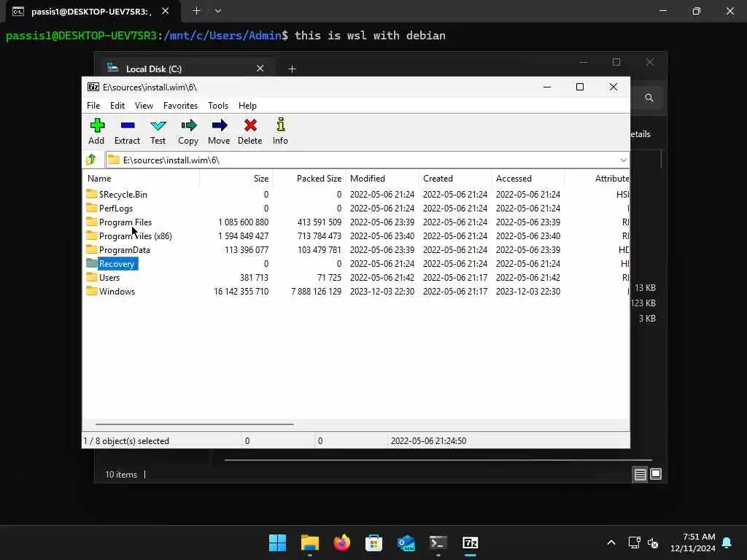Switch File Explorer to large icons view

656,474
